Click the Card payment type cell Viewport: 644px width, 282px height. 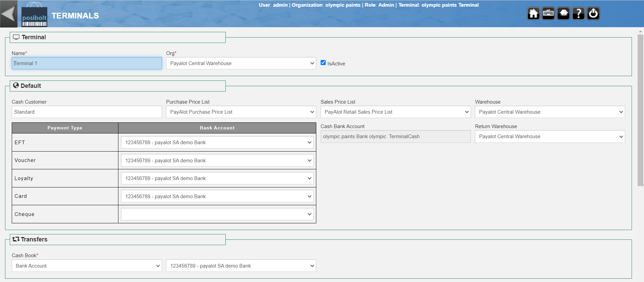point(65,196)
